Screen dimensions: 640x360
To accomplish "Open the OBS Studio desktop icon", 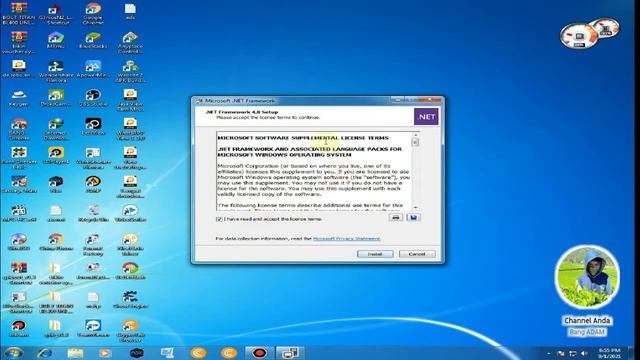I will [93, 99].
